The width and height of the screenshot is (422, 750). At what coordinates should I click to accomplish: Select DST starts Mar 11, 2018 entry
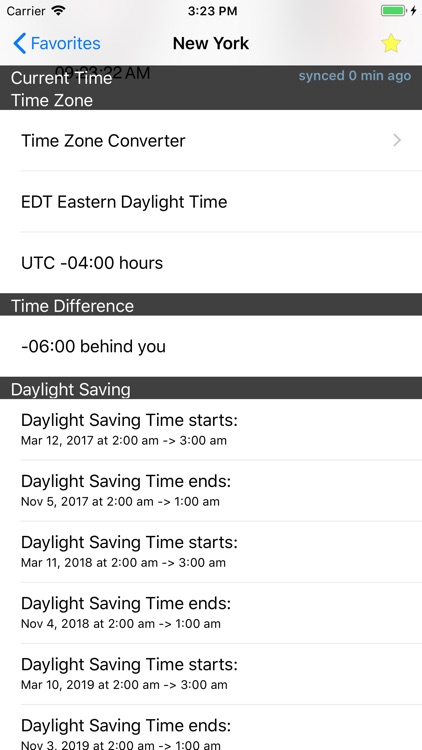(x=211, y=552)
